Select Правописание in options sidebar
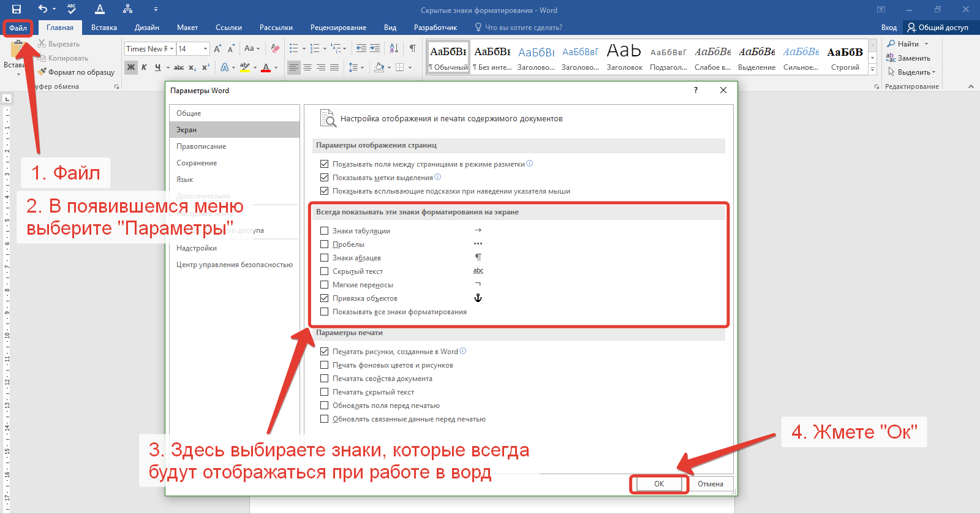 (235, 146)
